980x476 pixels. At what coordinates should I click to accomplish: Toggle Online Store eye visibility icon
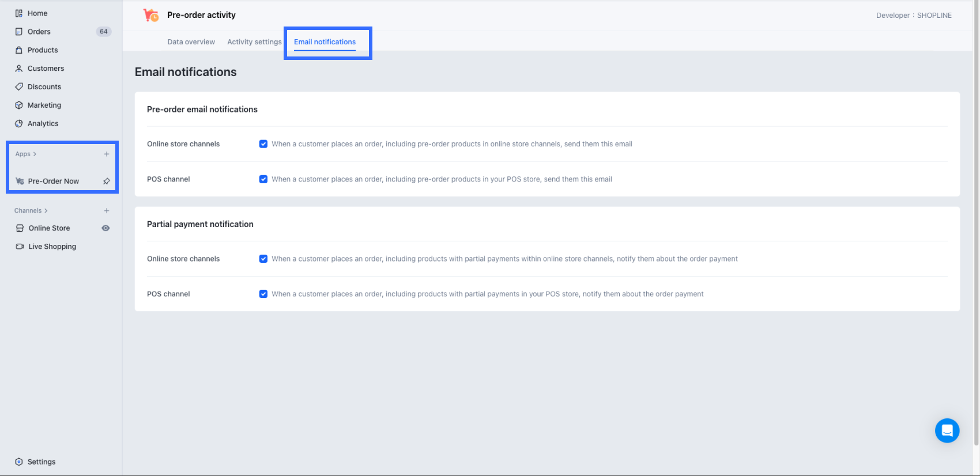pos(105,228)
